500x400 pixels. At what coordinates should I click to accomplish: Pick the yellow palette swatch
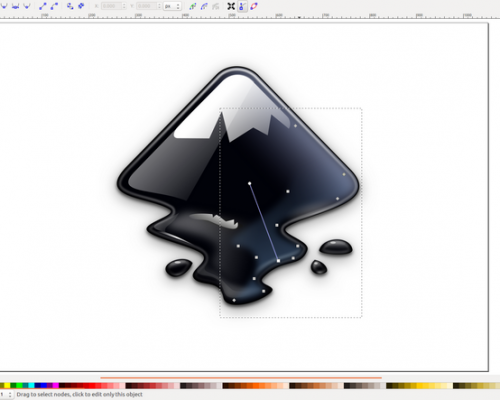pos(7,385)
